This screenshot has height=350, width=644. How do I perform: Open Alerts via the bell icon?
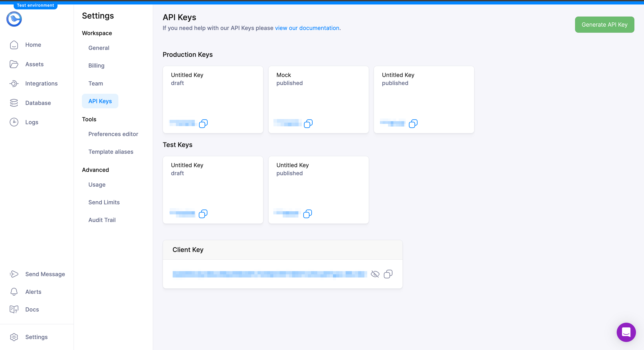click(x=14, y=292)
